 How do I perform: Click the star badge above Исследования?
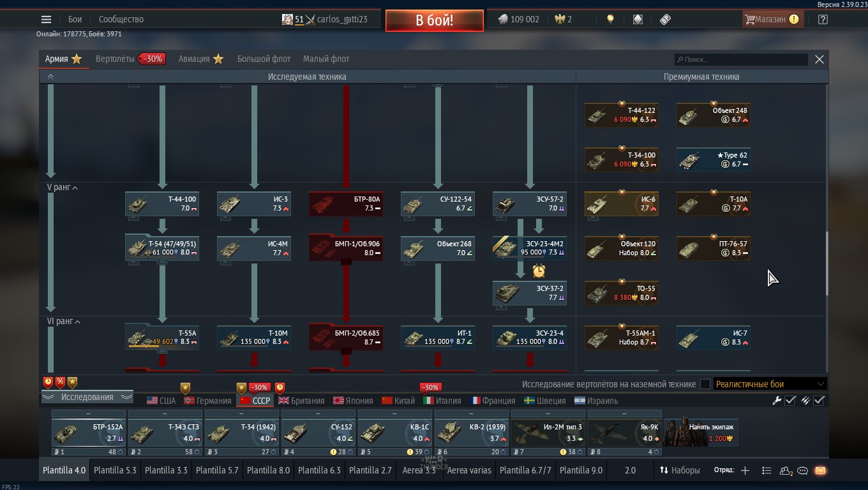[72, 382]
